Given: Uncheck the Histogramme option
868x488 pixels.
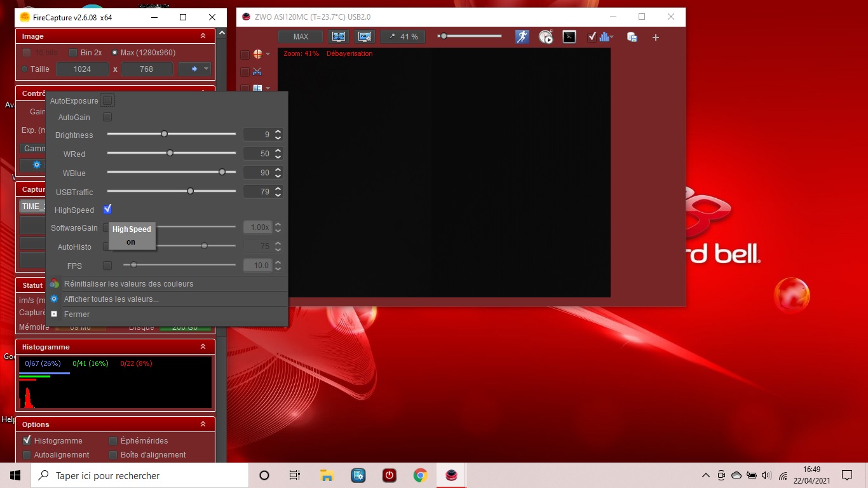Looking at the screenshot, I should [x=27, y=440].
